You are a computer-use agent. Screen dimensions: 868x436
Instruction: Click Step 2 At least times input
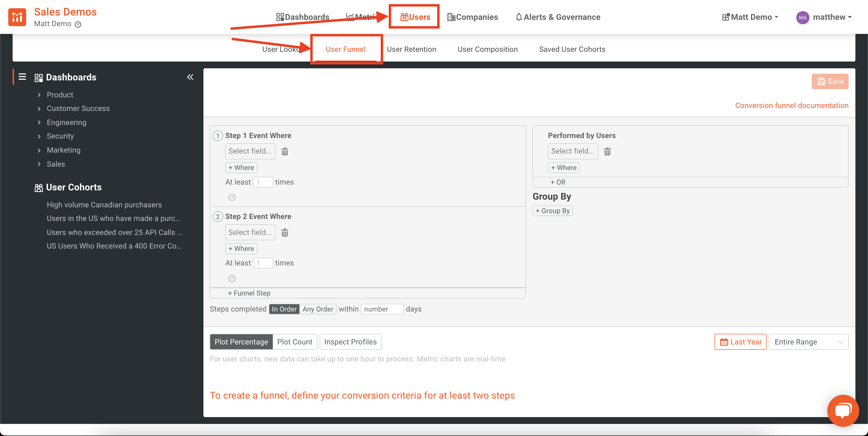point(263,263)
